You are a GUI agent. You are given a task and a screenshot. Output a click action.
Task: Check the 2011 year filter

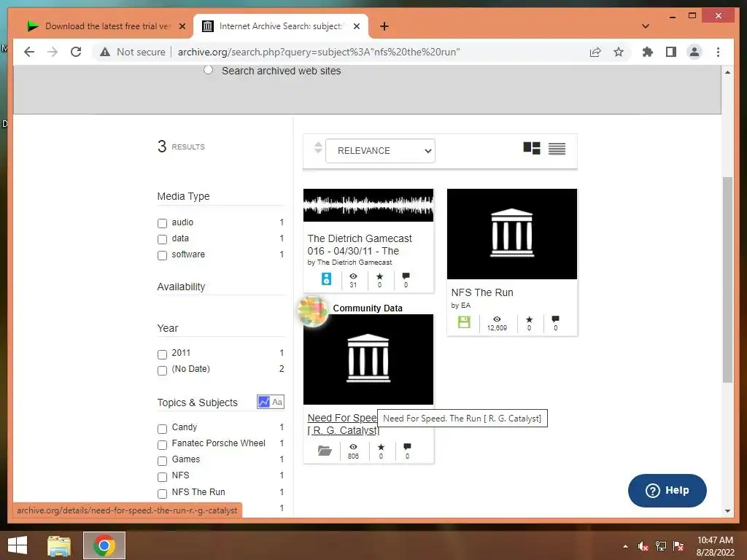[163, 354]
